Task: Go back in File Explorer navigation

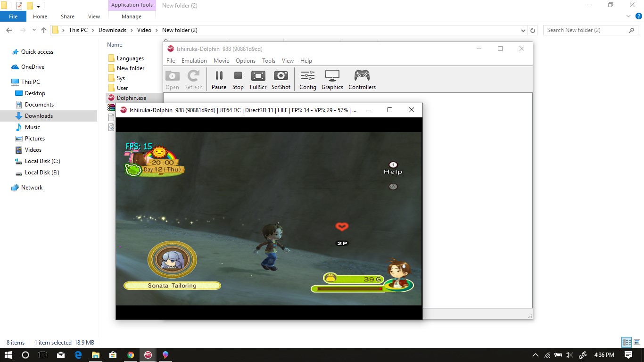Action: pyautogui.click(x=9, y=30)
